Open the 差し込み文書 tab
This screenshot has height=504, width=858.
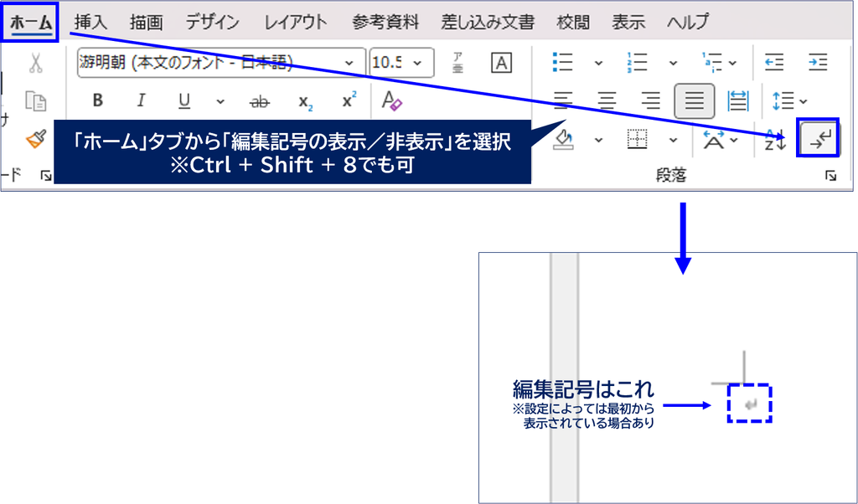point(488,23)
